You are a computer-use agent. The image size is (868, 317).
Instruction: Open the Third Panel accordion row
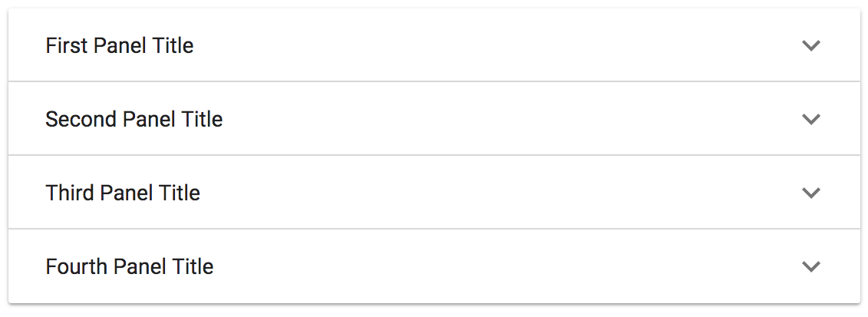pos(434,193)
